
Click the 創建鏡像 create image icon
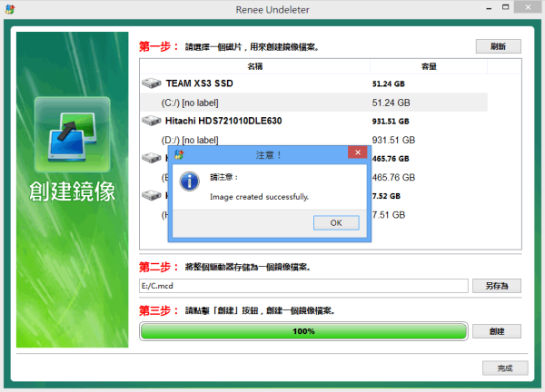coord(73,134)
